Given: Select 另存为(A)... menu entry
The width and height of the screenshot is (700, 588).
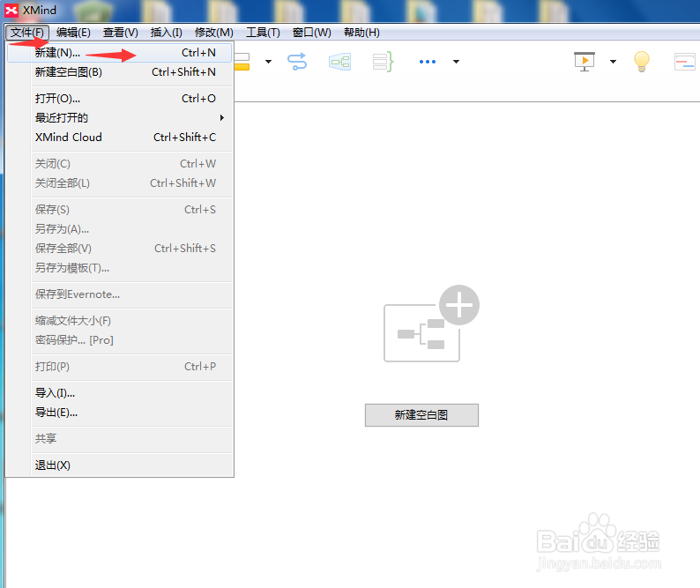Looking at the screenshot, I should (120, 229).
